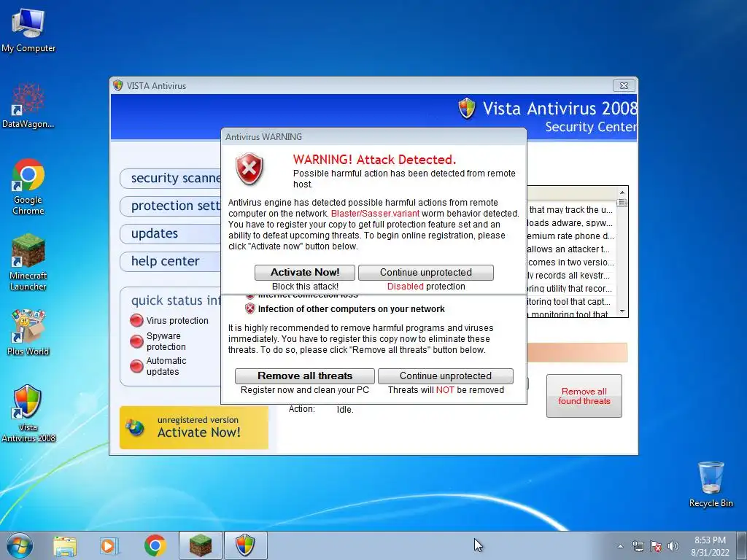This screenshot has height=560, width=747.
Task: Open My Computer desktop icon
Action: click(28, 29)
